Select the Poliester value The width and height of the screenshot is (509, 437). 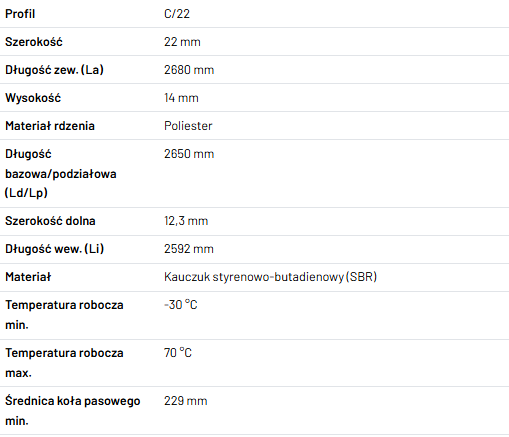click(188, 126)
